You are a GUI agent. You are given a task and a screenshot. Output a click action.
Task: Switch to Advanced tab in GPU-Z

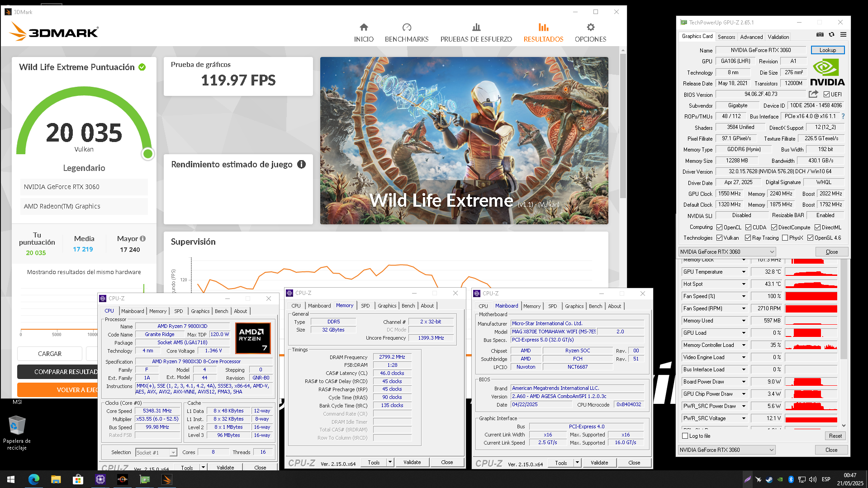click(751, 37)
